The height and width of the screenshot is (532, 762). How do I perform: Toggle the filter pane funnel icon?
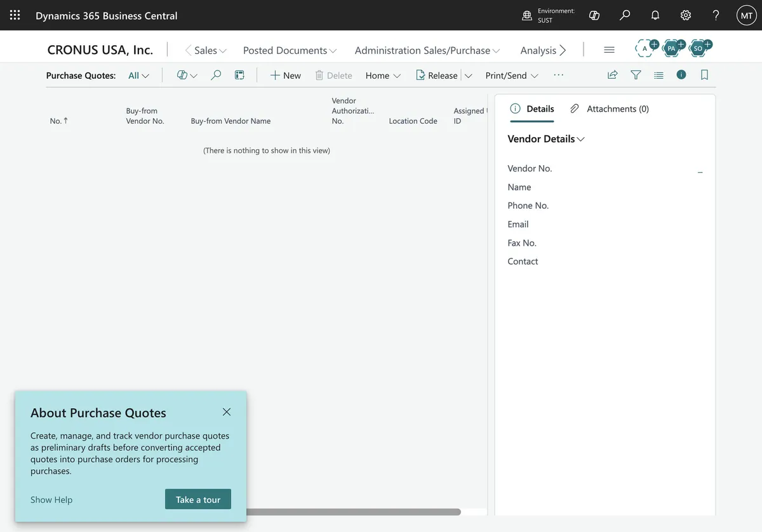click(636, 75)
